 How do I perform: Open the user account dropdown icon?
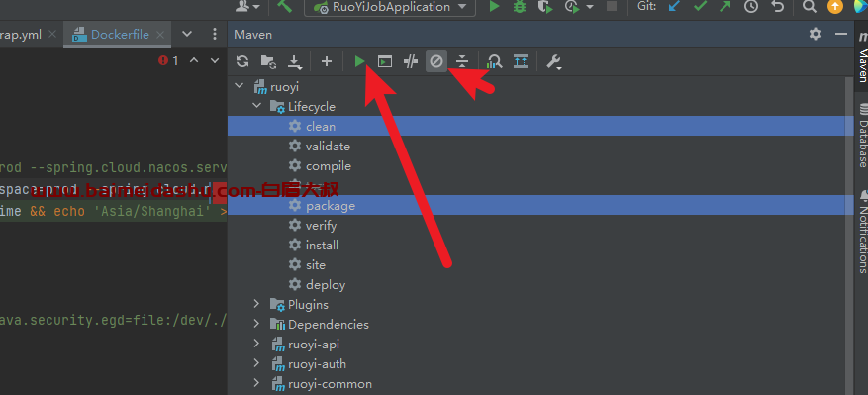pyautogui.click(x=247, y=6)
